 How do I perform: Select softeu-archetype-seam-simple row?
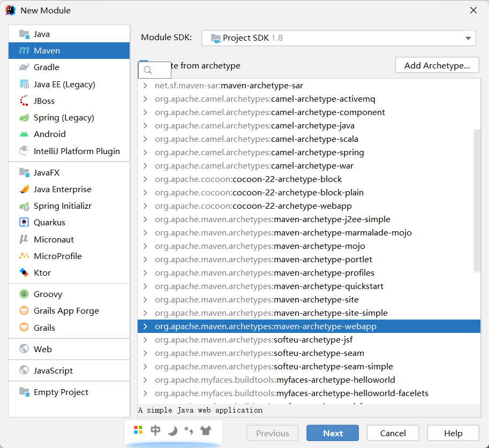click(x=309, y=366)
